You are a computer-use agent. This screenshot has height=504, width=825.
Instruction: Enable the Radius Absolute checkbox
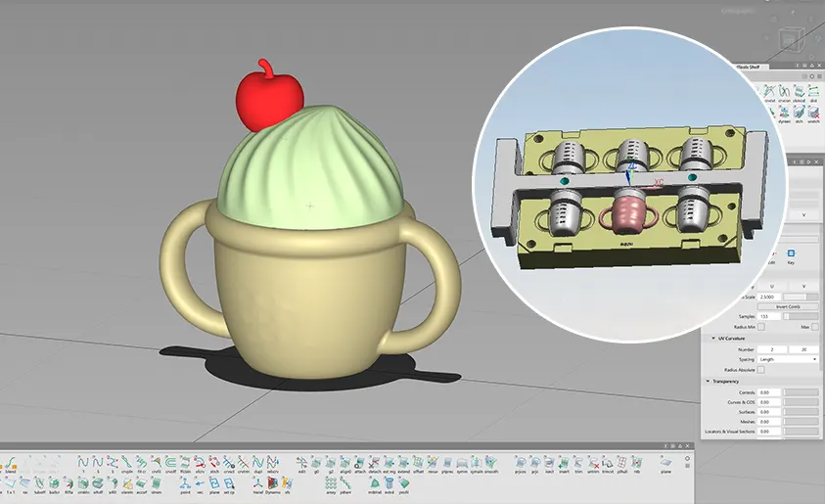click(x=760, y=370)
